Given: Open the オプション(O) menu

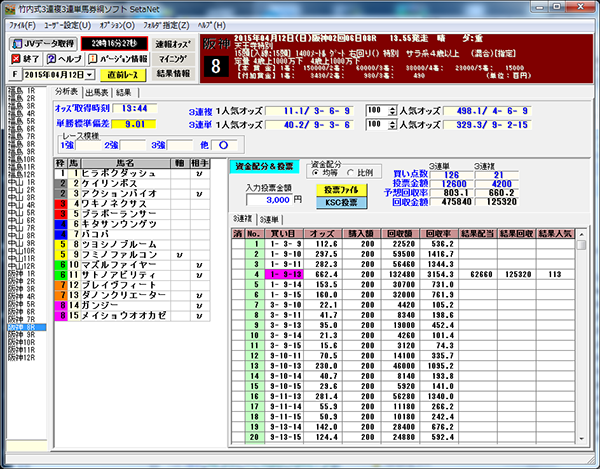Looking at the screenshot, I should (x=117, y=25).
